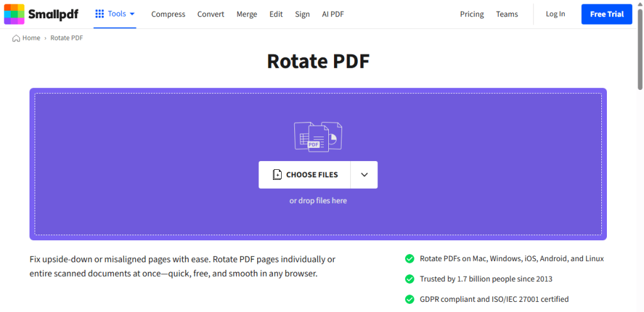Screen dimensions: 644x312
Task: Expand the Tools dropdown menu
Action: 115,14
